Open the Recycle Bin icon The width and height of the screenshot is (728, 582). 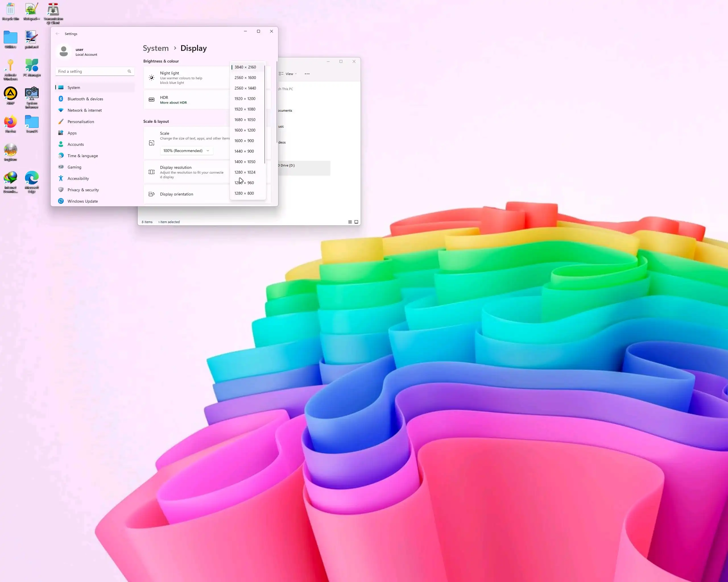click(11, 9)
